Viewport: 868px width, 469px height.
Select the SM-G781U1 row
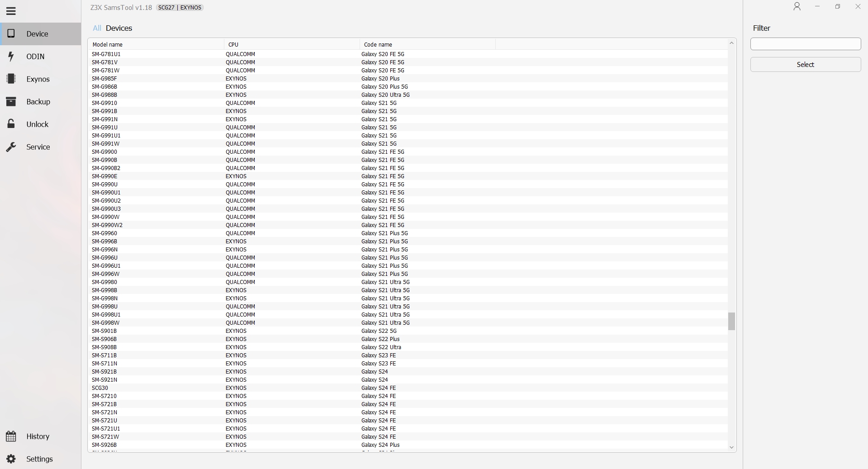click(x=408, y=54)
